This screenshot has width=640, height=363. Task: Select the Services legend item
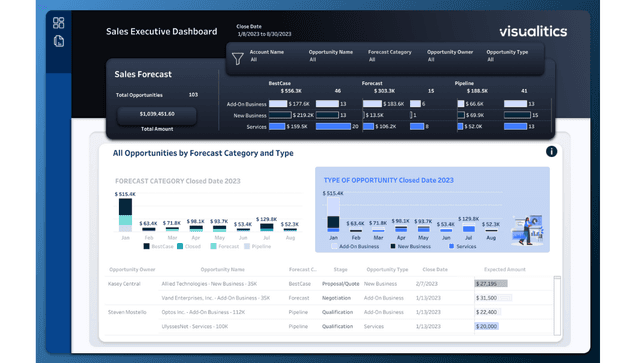click(462, 246)
